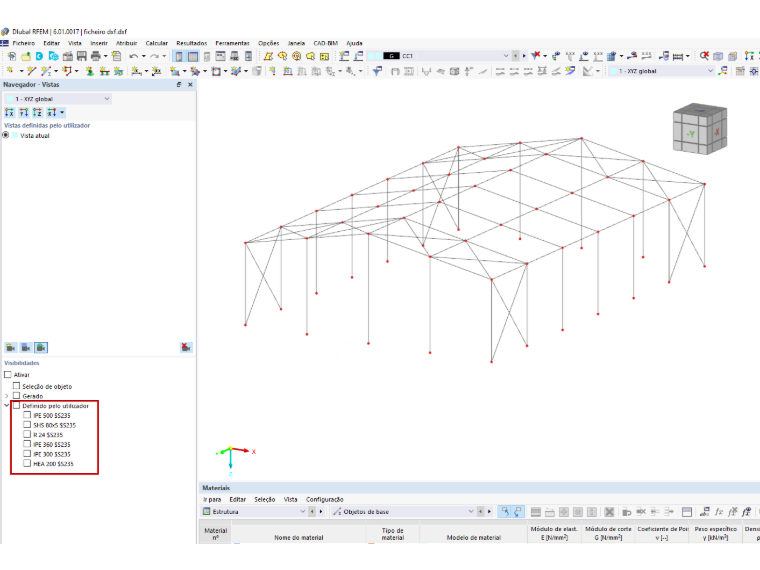This screenshot has width=760, height=570.
Task: Click the filter with red X icon
Action: point(535,56)
